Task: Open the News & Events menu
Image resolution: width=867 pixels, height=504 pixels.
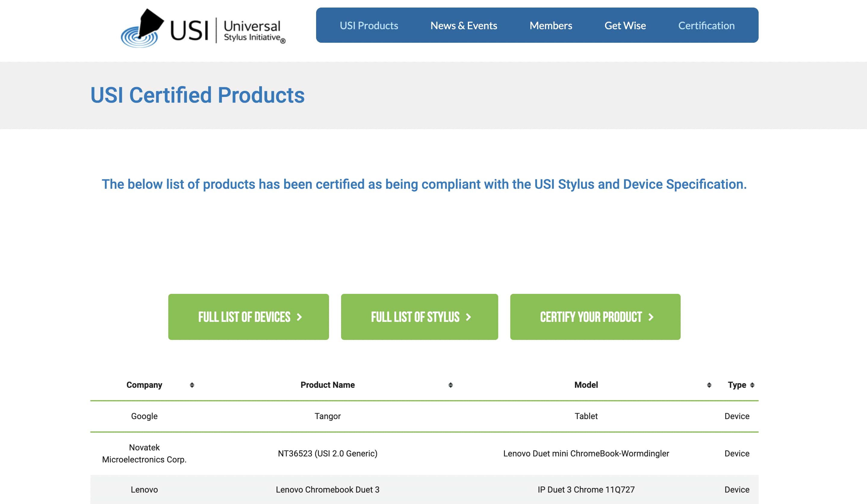Action: (463, 26)
